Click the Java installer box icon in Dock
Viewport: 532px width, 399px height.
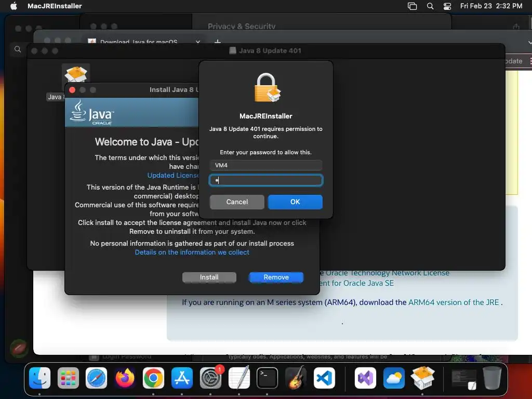coord(422,378)
